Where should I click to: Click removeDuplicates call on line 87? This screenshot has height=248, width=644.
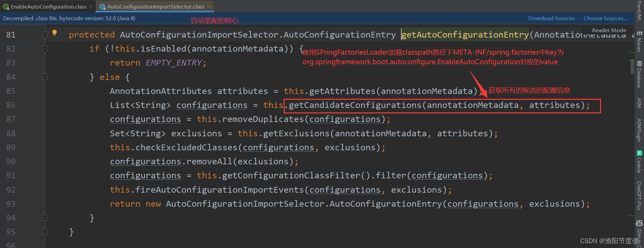coord(263,119)
